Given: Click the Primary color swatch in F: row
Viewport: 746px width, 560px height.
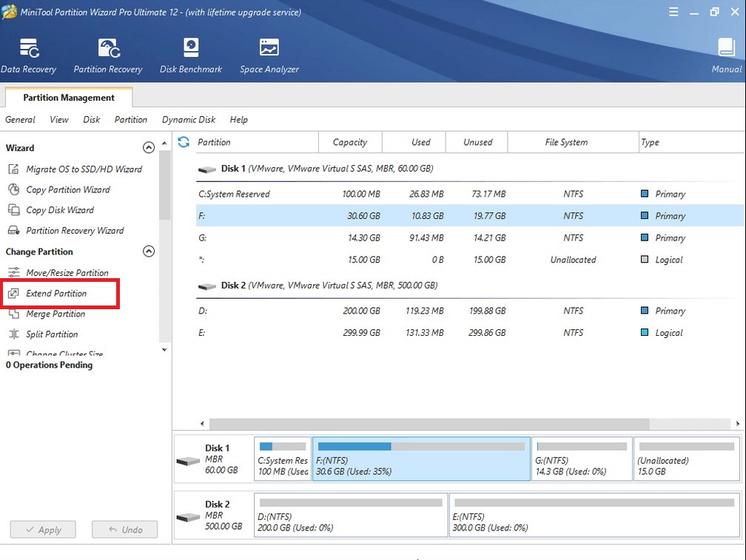Looking at the screenshot, I should tap(645, 215).
